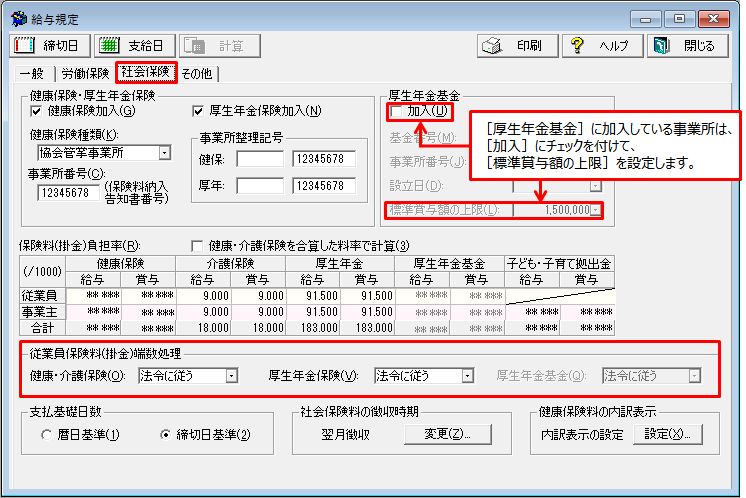Open 健康・介護保険 端数処理 dropdown
The width and height of the screenshot is (746, 498).
[x=231, y=376]
